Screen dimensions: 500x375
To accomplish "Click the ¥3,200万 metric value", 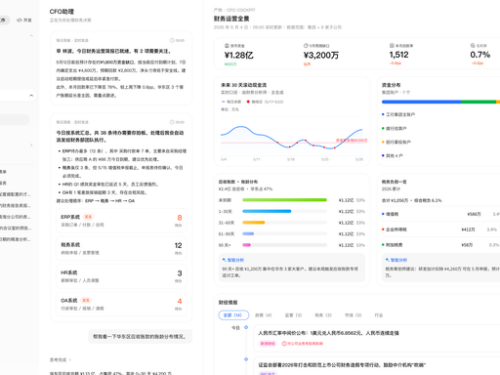I will [x=321, y=55].
